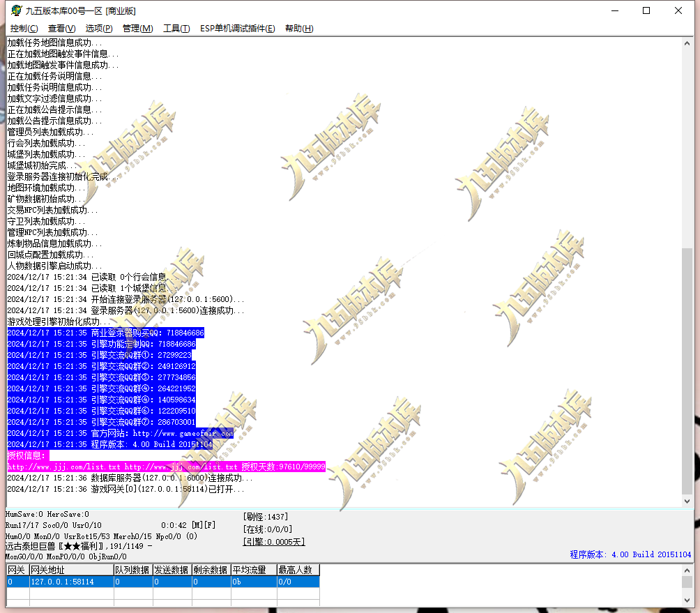Select the 队列数据 column header
The width and height of the screenshot is (700, 613).
(133, 570)
